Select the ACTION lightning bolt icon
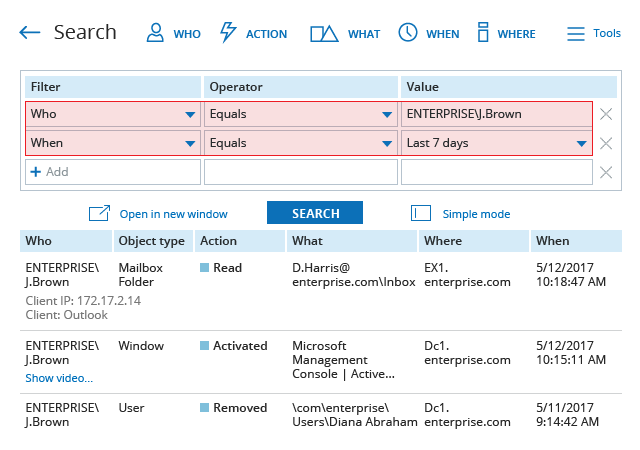Viewport: 640px width, 450px height. [x=228, y=32]
